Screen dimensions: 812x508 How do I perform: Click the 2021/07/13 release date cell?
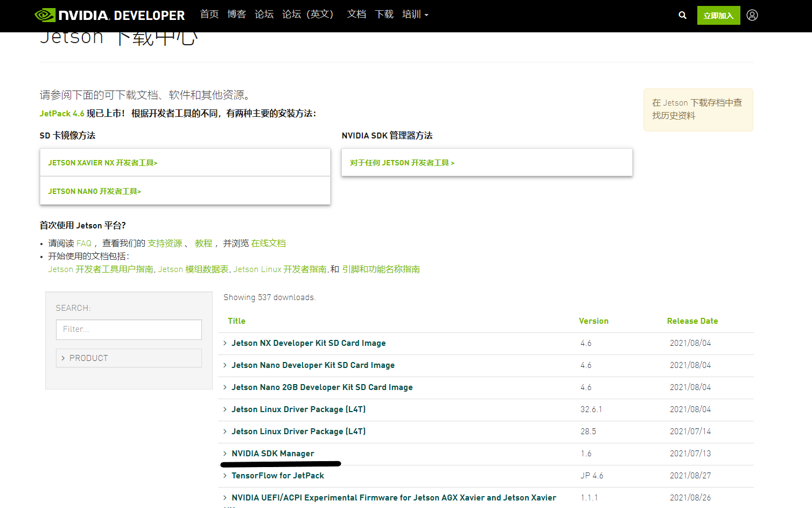coord(690,454)
